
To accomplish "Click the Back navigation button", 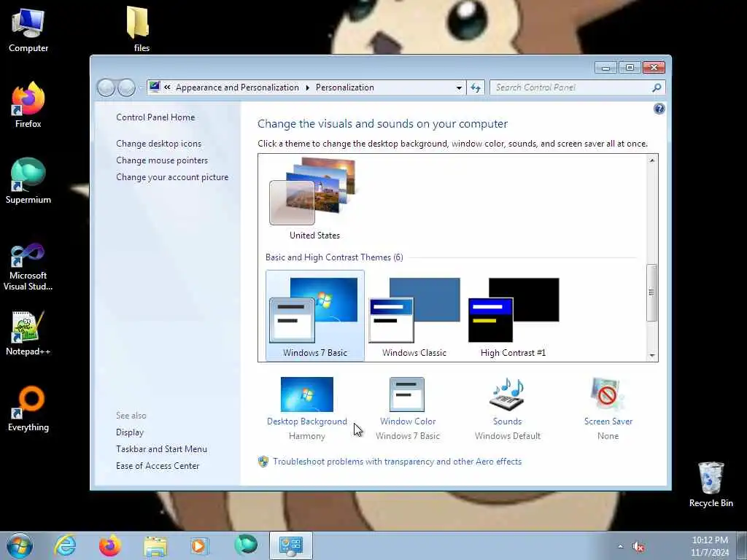I will coord(106,87).
